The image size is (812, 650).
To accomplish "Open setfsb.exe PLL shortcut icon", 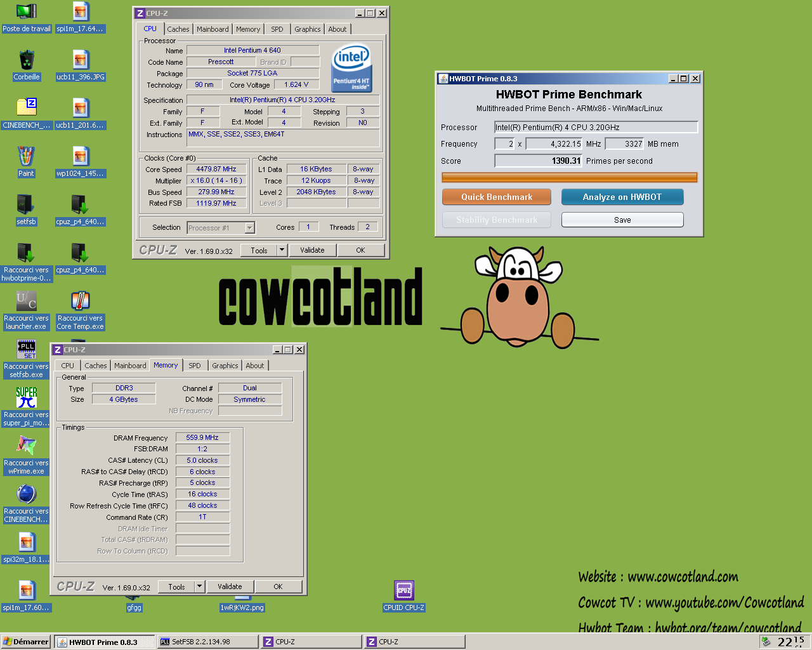I will pos(26,359).
